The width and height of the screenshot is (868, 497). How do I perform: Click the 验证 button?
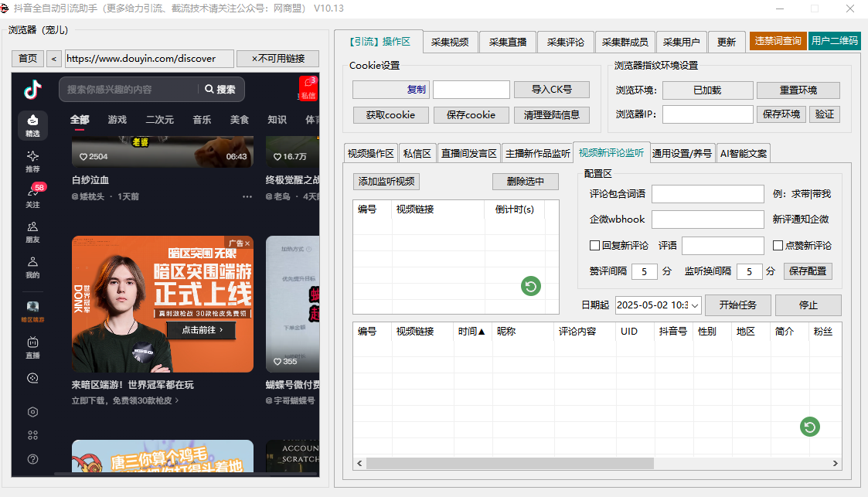[824, 114]
